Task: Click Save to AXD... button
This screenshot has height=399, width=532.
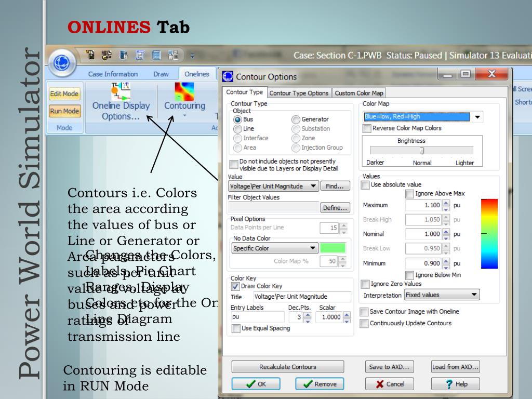Action: (x=390, y=367)
